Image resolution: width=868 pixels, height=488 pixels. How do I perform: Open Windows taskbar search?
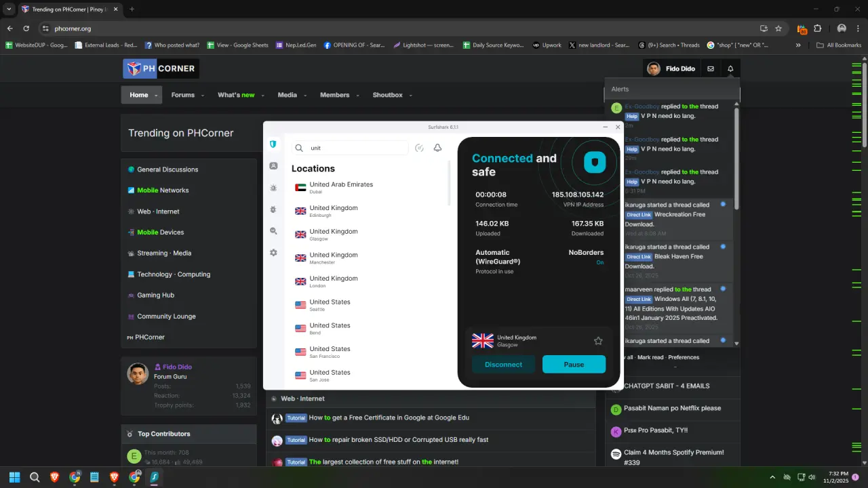[35, 477]
